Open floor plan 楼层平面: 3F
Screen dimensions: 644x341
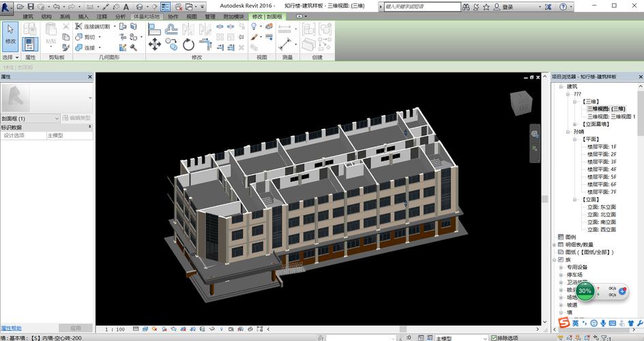[602, 162]
